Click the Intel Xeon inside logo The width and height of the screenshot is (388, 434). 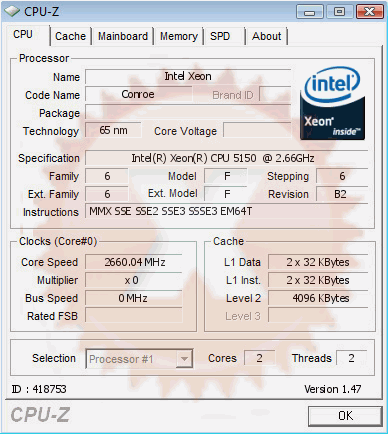332,103
